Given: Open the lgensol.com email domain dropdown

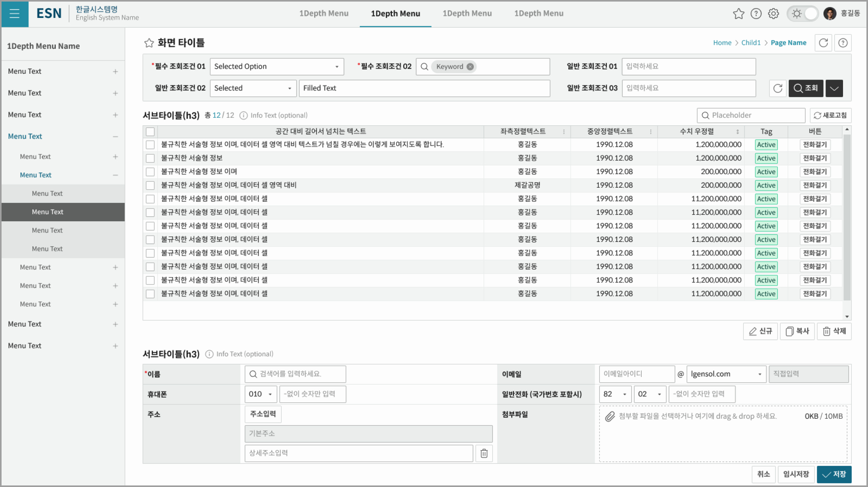Looking at the screenshot, I should coord(726,374).
